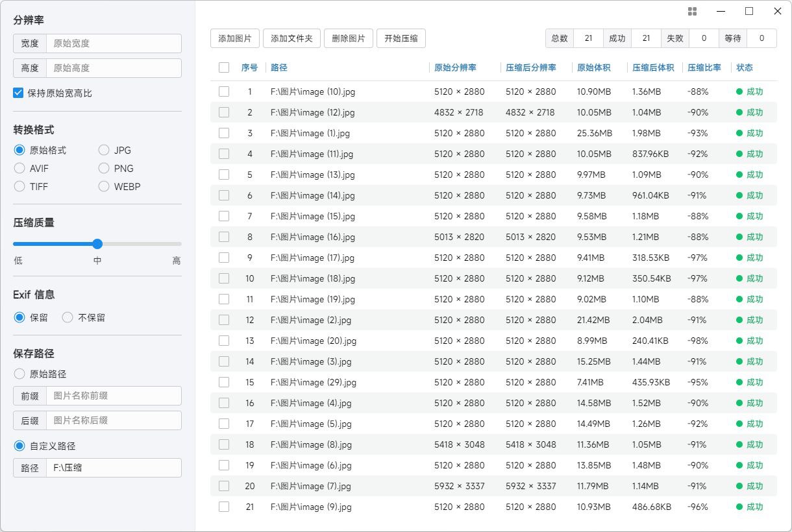Screen dimensions: 792x532
Task: Click the 宽度 input field
Action: 114,43
